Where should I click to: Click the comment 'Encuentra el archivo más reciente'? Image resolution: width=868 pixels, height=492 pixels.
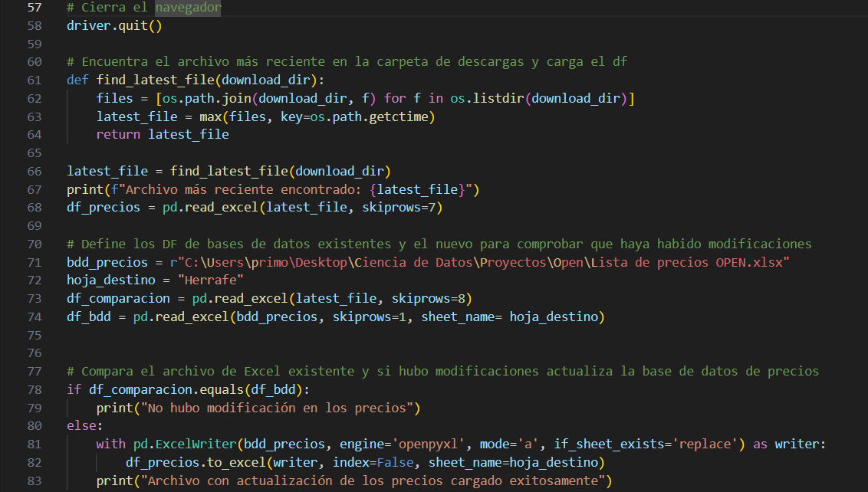pos(203,61)
